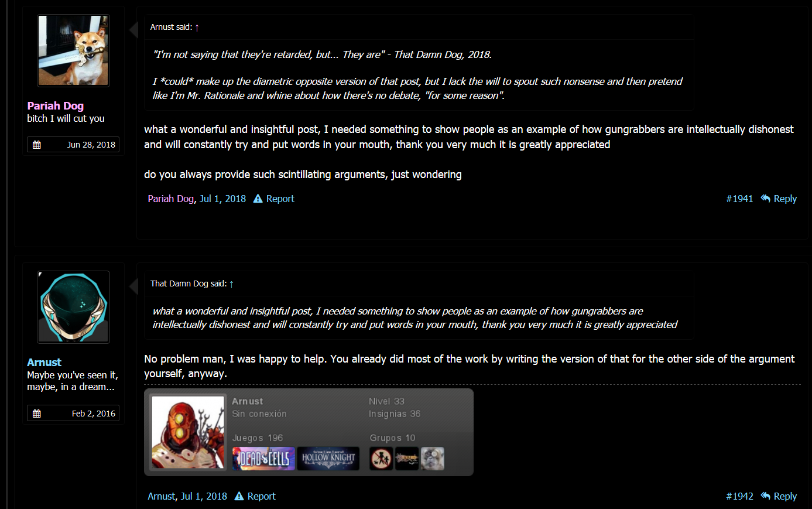Click the Reply arrow icon on post #1942
Image resolution: width=812 pixels, height=509 pixels.
765,496
